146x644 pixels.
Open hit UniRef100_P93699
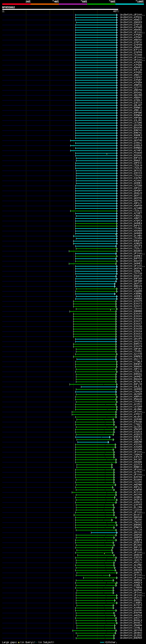(x=131, y=153)
